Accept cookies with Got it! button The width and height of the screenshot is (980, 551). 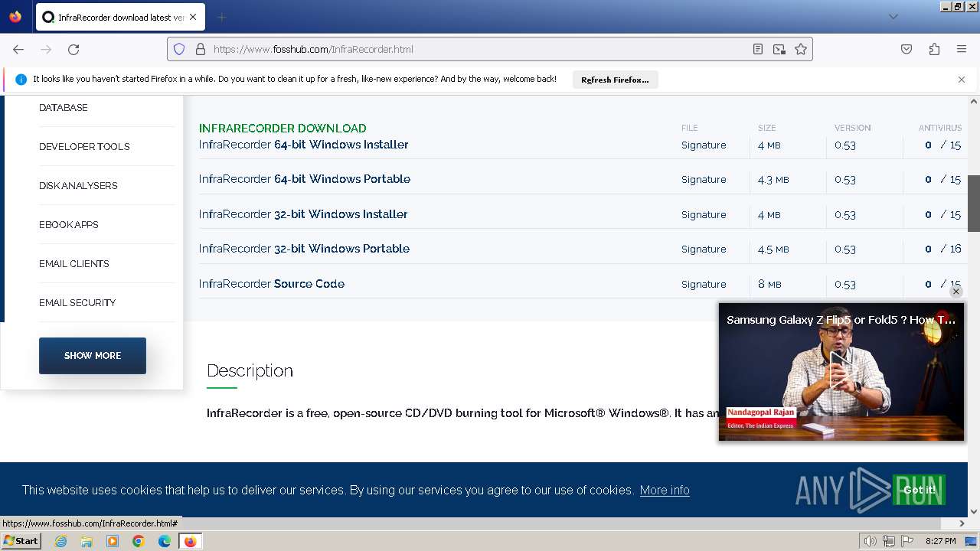click(919, 491)
